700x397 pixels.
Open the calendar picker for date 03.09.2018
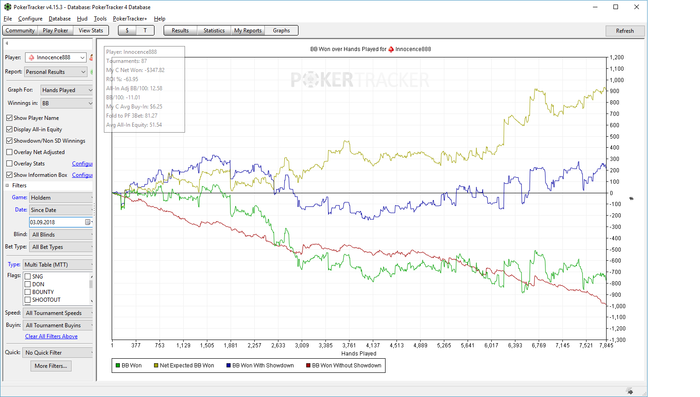(88, 222)
